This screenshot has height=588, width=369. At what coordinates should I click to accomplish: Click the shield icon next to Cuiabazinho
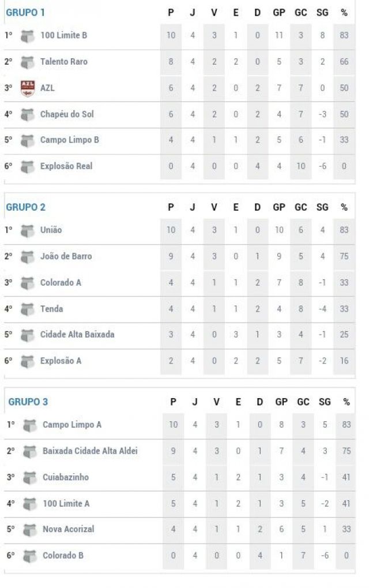(x=29, y=478)
